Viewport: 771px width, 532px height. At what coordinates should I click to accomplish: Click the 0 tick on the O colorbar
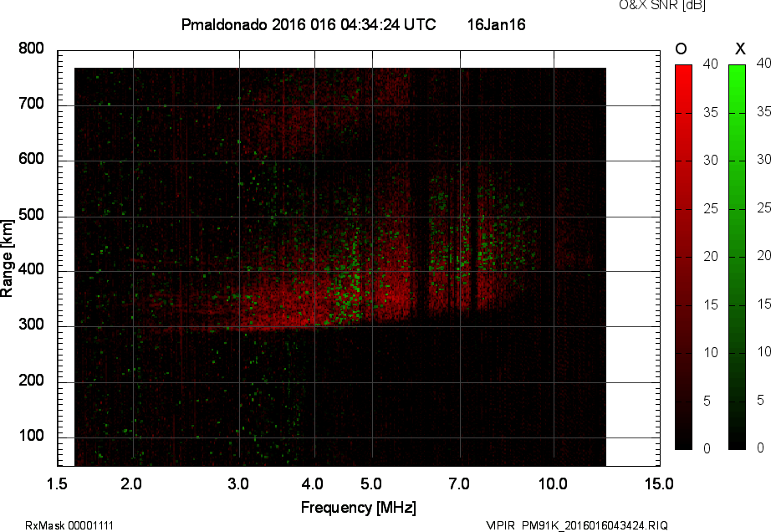point(707,448)
